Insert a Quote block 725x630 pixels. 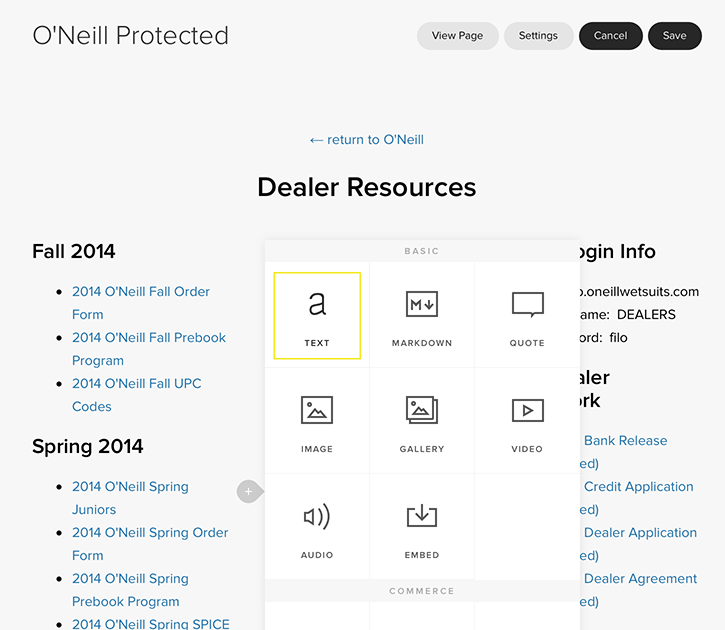click(527, 315)
